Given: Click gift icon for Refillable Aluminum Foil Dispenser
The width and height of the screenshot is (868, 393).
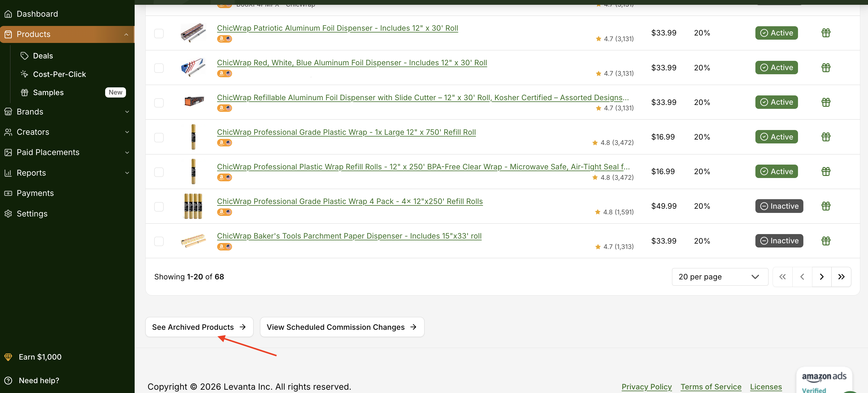Looking at the screenshot, I should (x=825, y=102).
